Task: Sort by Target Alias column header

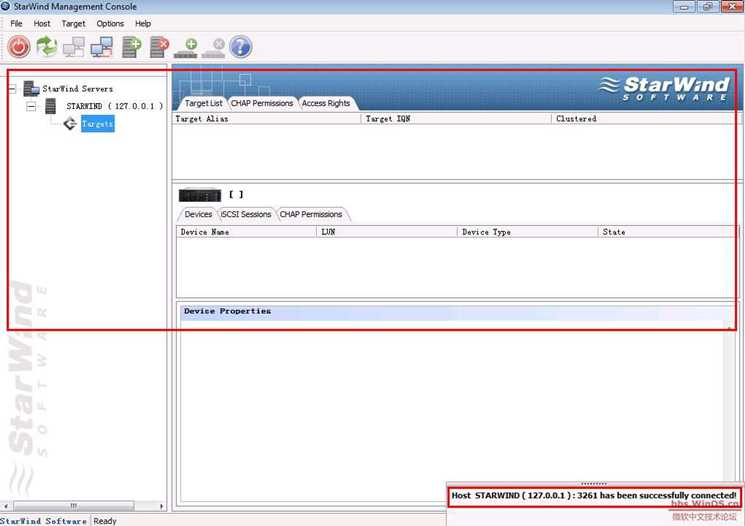Action: (267, 119)
